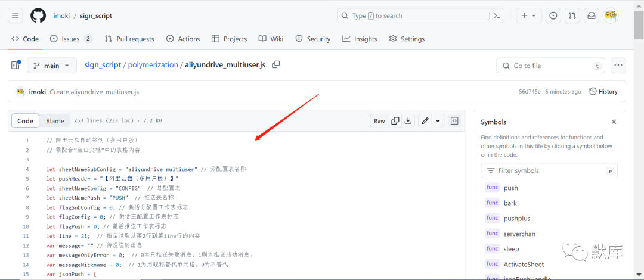Click the sheetNameSubConfig variable on line 4
Screen dimensions: 644x280
click(x=86, y=169)
